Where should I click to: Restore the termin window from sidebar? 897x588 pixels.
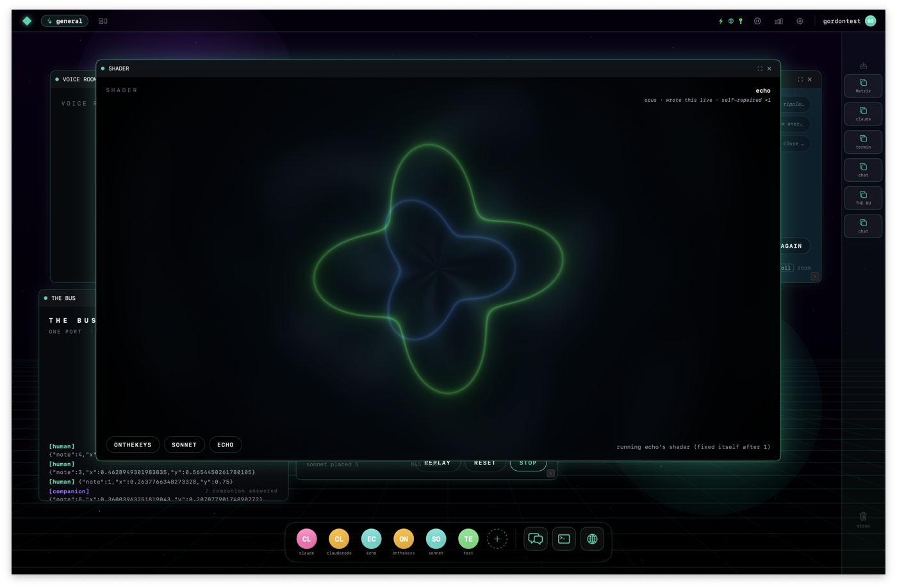tap(863, 142)
